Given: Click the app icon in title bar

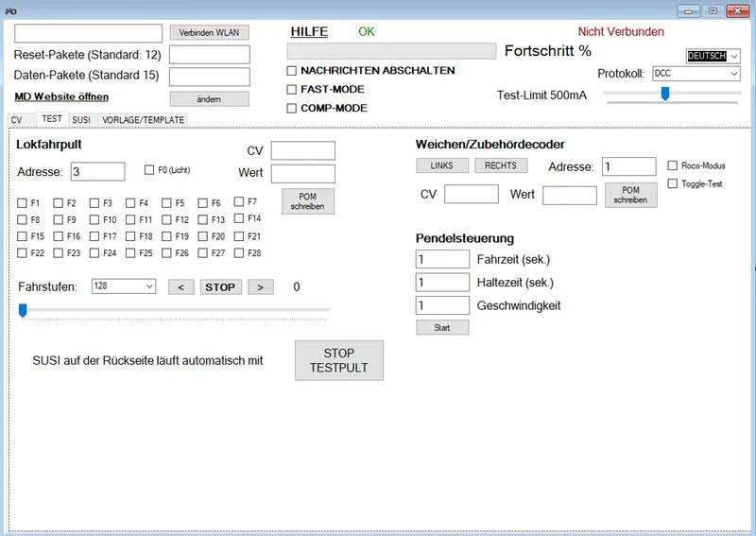Looking at the screenshot, I should (10, 10).
